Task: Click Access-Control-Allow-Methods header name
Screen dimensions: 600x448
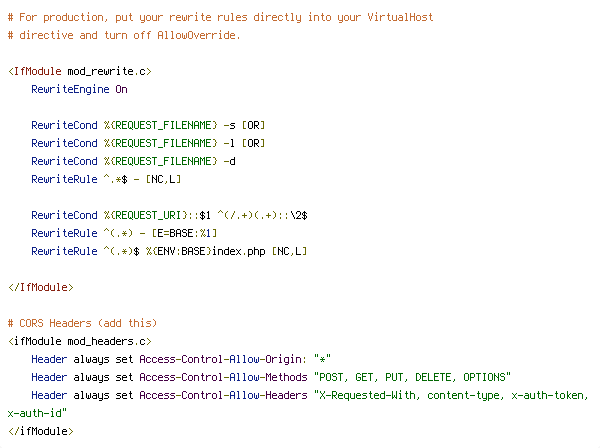Action: point(223,377)
